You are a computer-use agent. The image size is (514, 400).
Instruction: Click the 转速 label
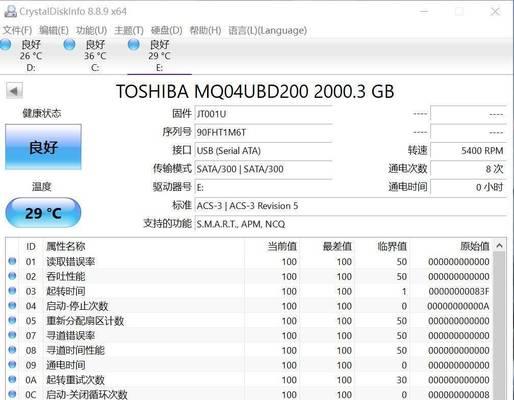tap(418, 150)
